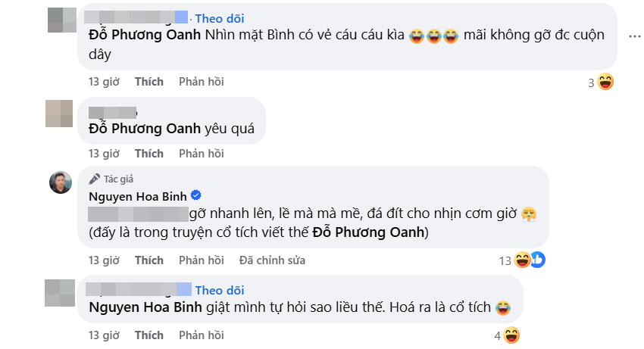This screenshot has width=644, height=349.
Task: Click the verified badge beside Nguyen Hoa Binh
Action: pos(194,196)
